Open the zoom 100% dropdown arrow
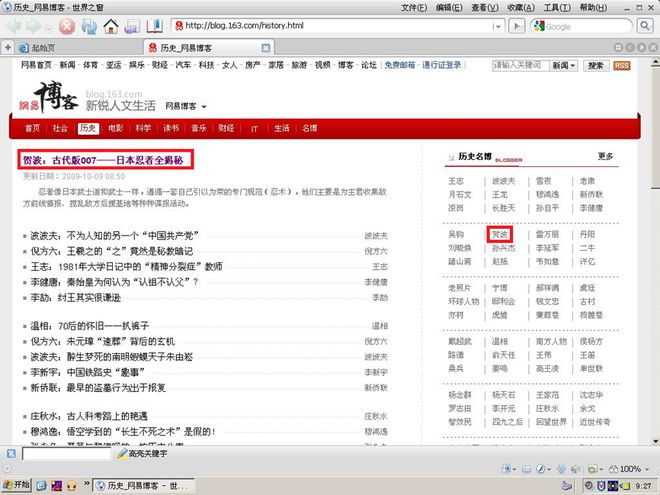The image size is (660, 495). (x=647, y=469)
